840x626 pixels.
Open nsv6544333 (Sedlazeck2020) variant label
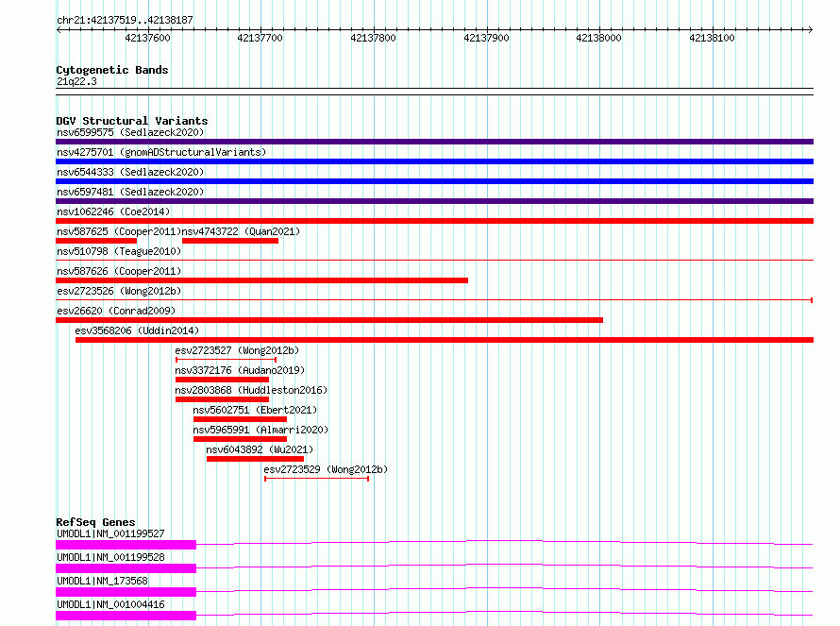click(x=130, y=172)
